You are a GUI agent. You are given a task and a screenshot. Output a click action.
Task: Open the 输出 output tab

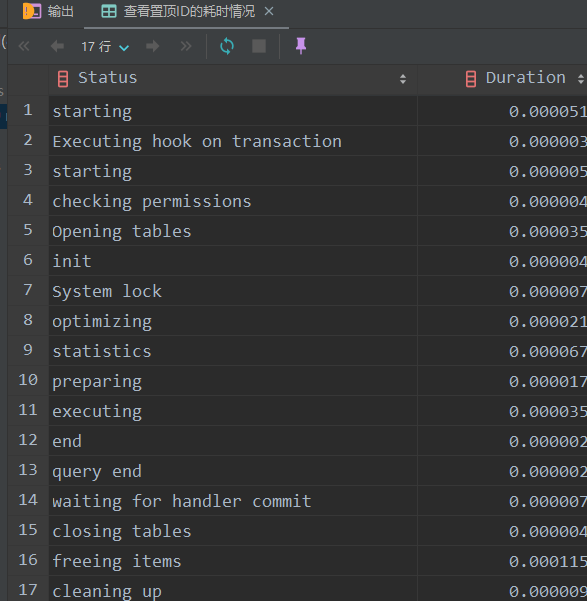point(48,11)
